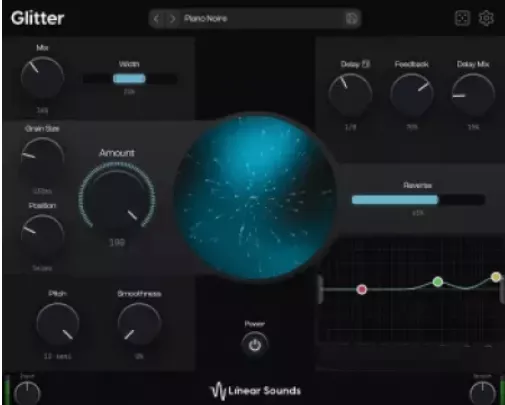Select the red EQ node

[x=362, y=289]
